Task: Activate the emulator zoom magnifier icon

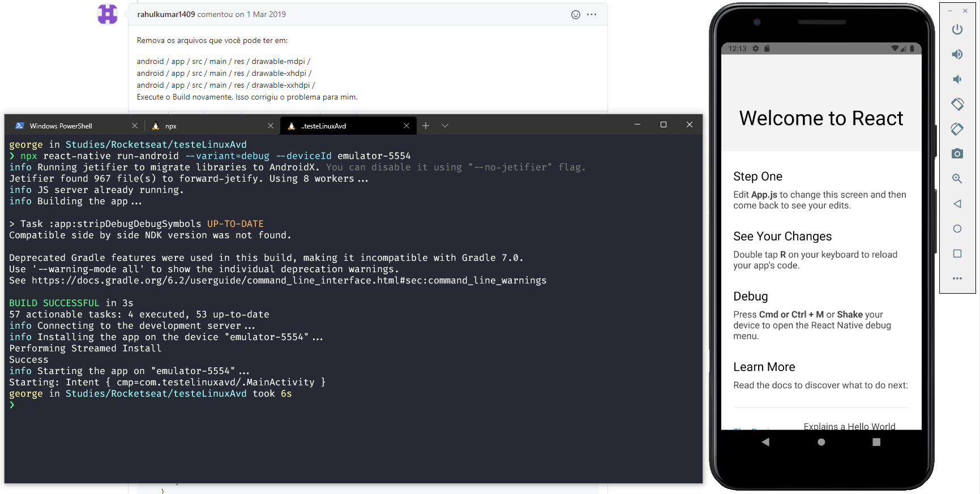Action: [x=957, y=179]
